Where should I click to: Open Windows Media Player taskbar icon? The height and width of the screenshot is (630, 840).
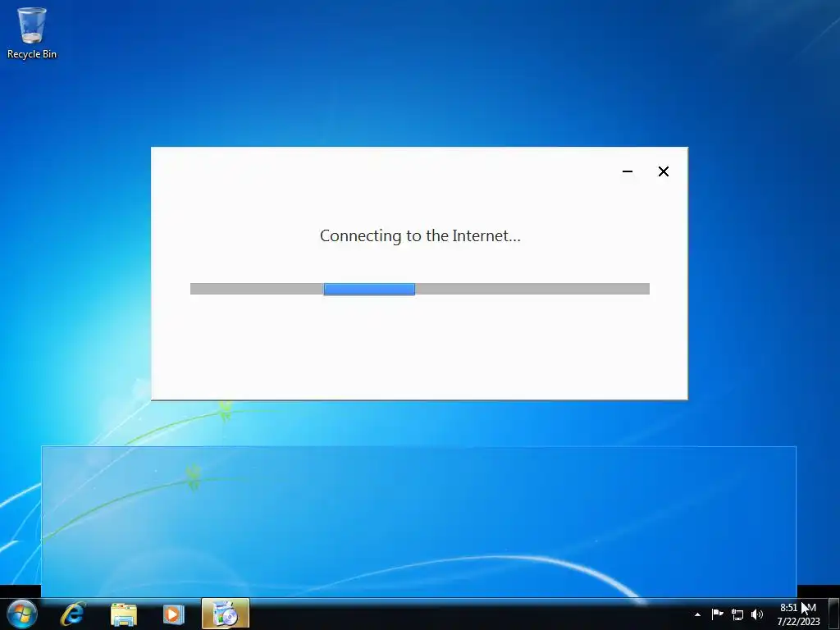tap(173, 614)
